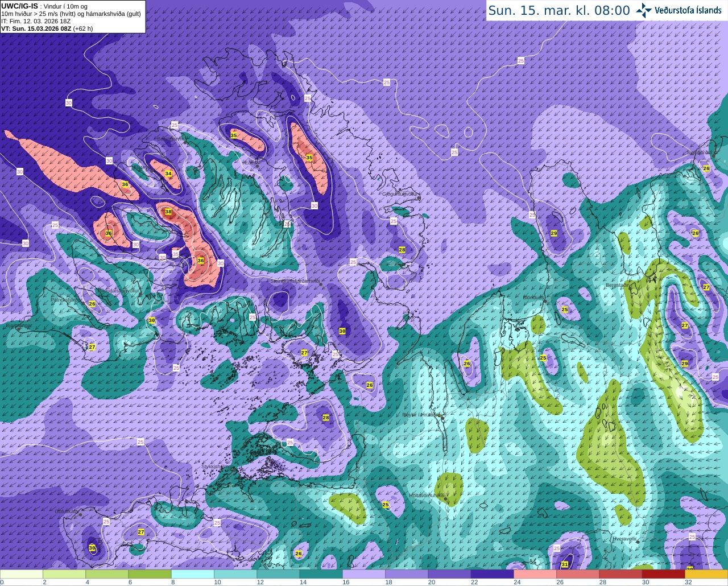This screenshot has width=728, height=586.
Task: Click the 'IT: Fim. 12. 03. 2026 18Z' line
Action: 36,20
